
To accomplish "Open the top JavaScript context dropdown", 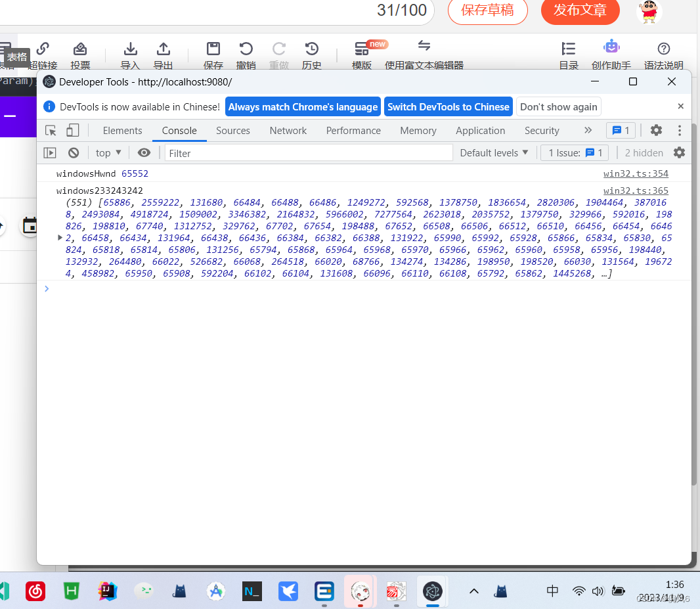I will point(108,152).
